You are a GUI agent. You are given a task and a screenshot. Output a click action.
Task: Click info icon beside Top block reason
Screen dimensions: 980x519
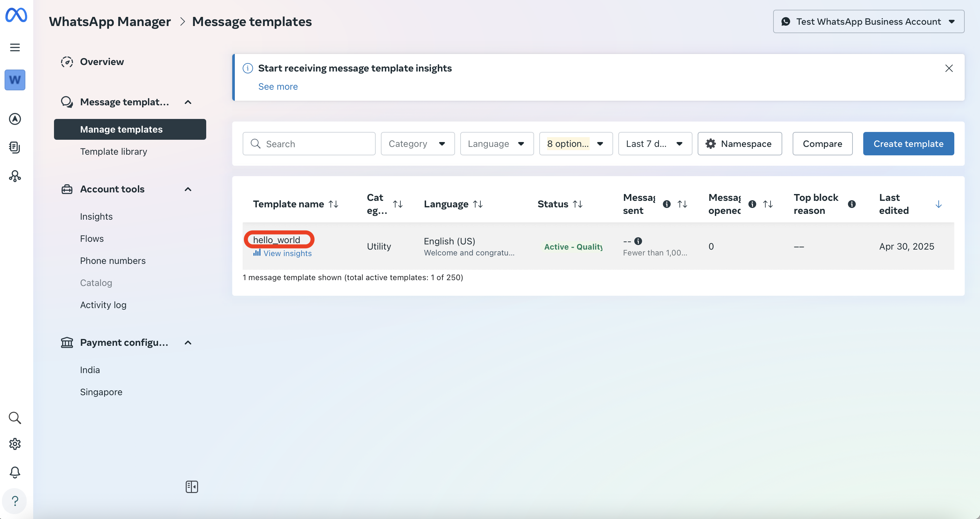coord(852,204)
